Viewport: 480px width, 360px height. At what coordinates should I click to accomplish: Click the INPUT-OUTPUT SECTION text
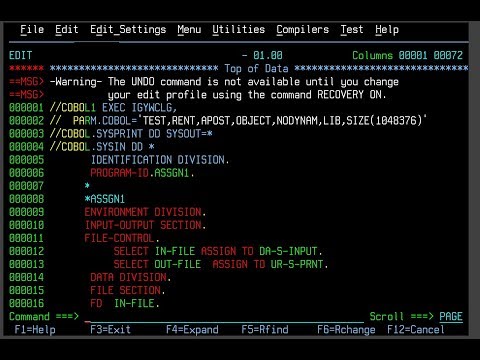click(x=145, y=225)
